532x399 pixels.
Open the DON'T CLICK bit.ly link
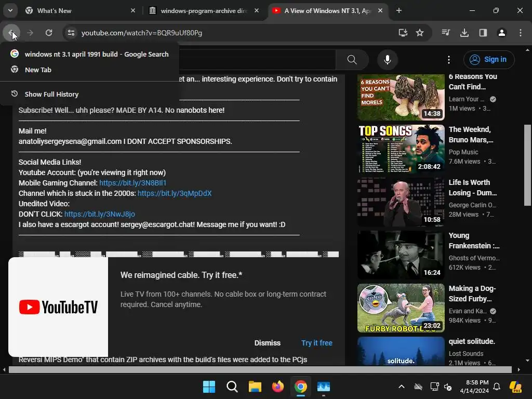(x=100, y=214)
